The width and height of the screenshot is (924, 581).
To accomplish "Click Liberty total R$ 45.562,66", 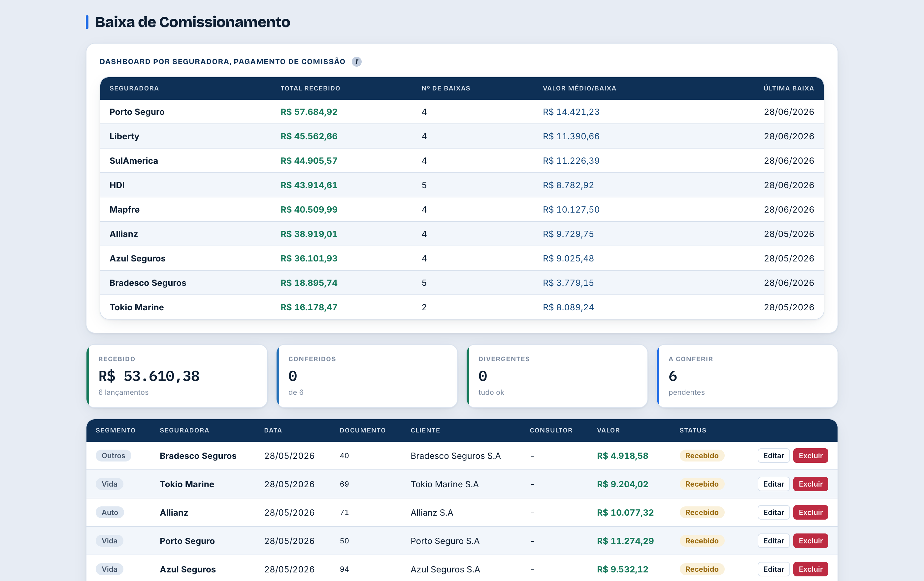I will pyautogui.click(x=309, y=136).
